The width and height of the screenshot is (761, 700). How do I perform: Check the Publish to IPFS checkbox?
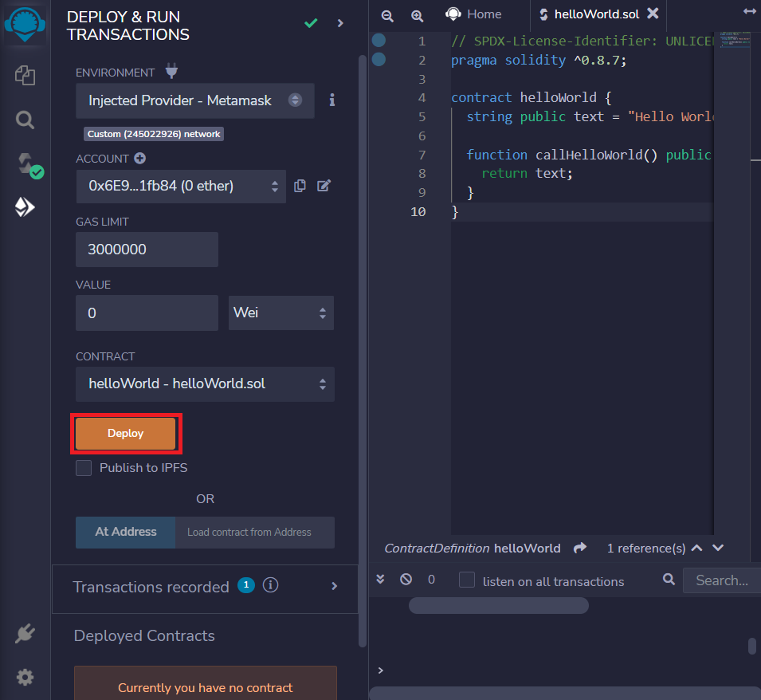click(84, 468)
